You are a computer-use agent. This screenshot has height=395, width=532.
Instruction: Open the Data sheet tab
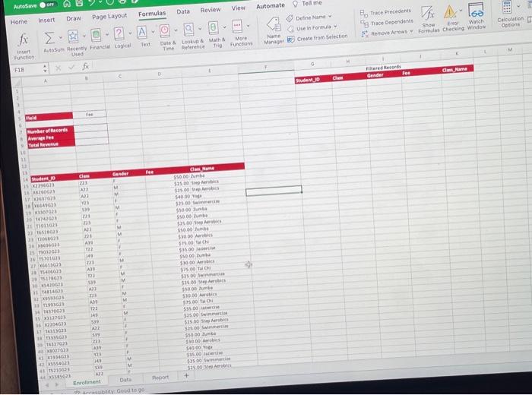125,379
